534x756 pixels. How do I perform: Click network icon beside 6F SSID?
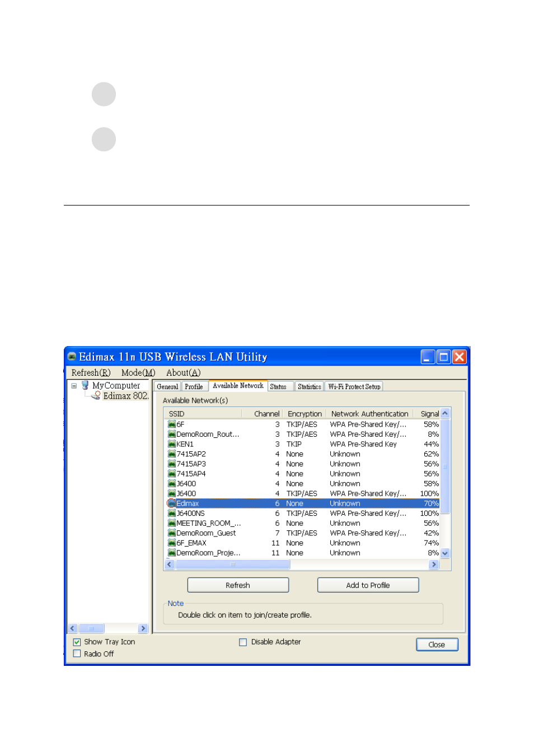(x=172, y=424)
